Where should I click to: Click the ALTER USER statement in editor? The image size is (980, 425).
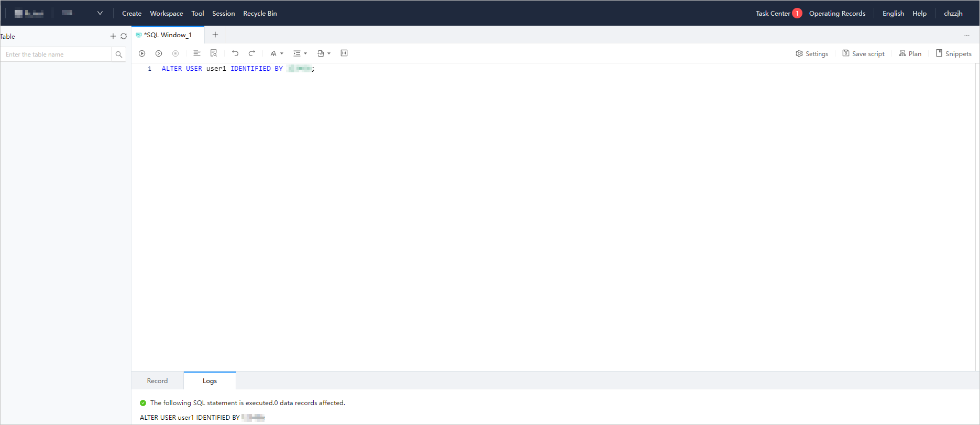(238, 69)
